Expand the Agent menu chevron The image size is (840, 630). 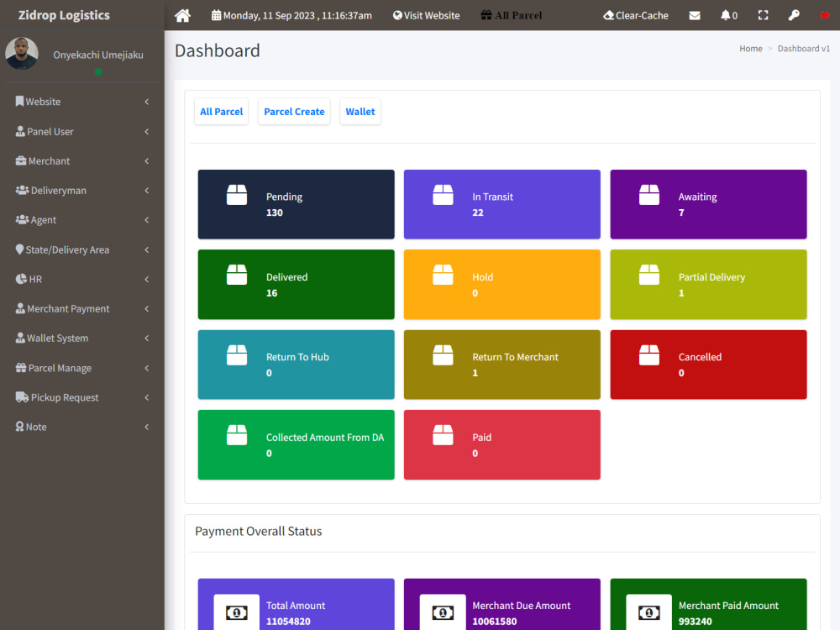pyautogui.click(x=147, y=220)
